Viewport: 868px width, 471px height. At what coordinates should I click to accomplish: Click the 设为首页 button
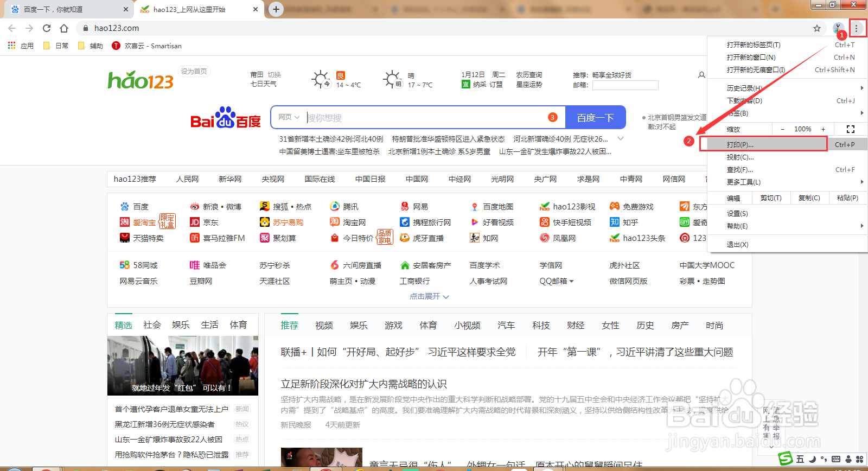click(194, 72)
